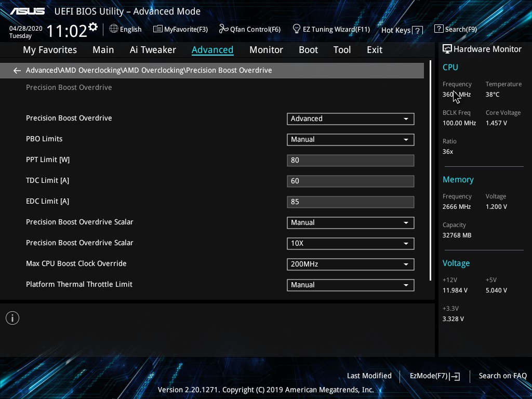Open Precision Boost Overdrive Advanced dropdown
This screenshot has height=399, width=532.
tap(351, 119)
